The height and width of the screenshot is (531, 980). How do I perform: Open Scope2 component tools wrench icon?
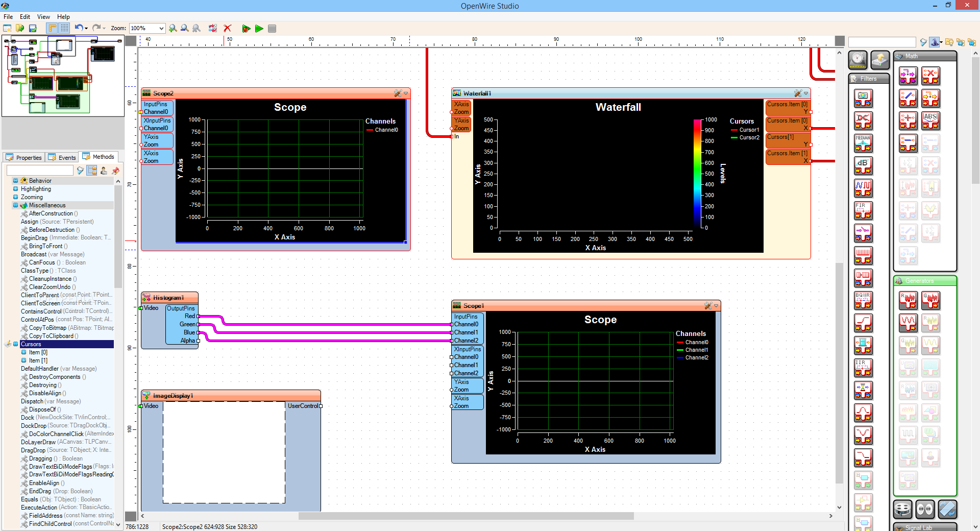point(398,93)
